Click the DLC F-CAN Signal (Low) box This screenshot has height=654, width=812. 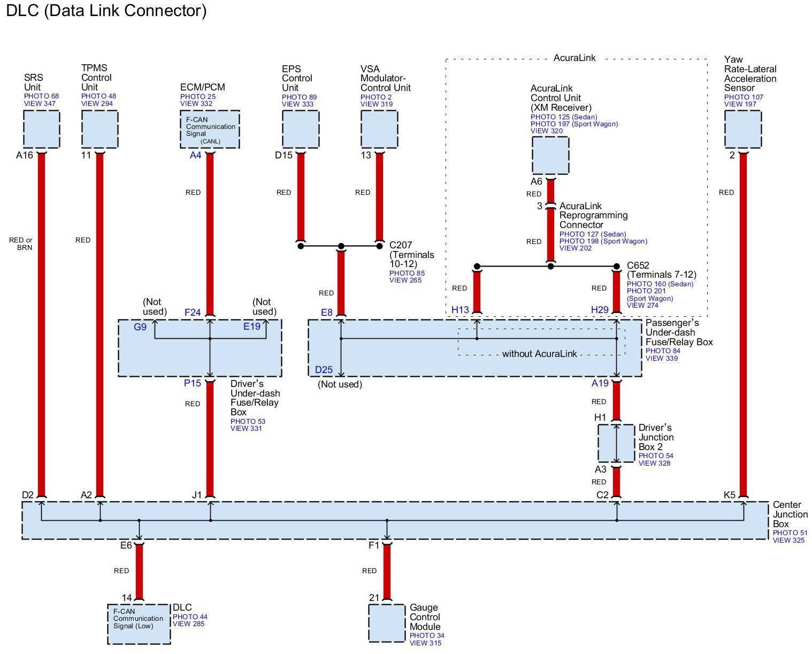[139, 624]
